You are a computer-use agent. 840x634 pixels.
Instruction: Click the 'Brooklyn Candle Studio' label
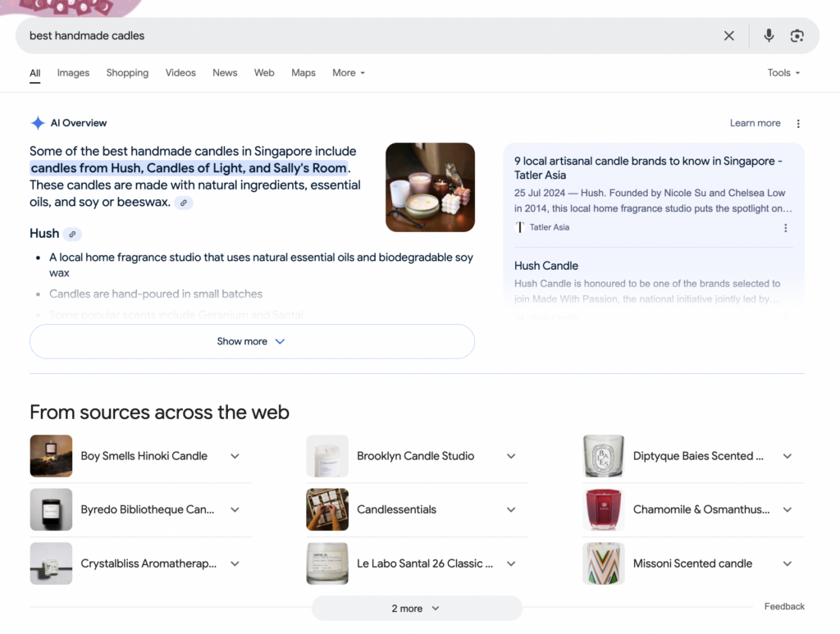(x=415, y=456)
